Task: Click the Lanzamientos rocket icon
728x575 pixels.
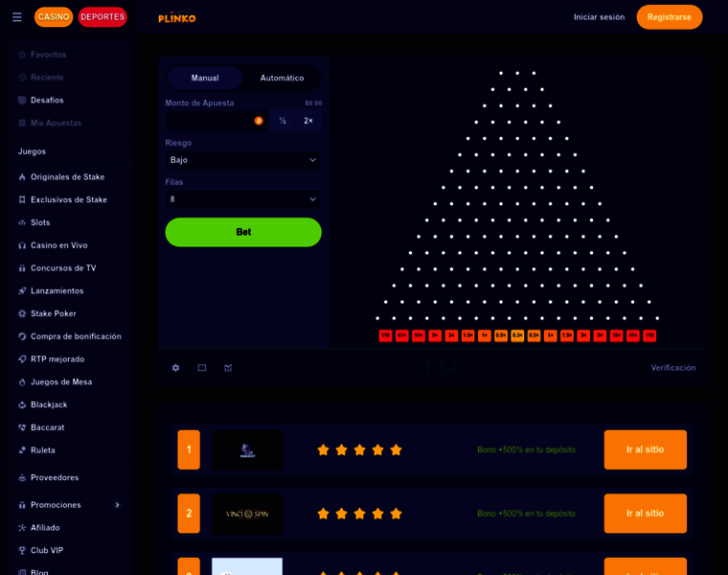Action: [22, 290]
